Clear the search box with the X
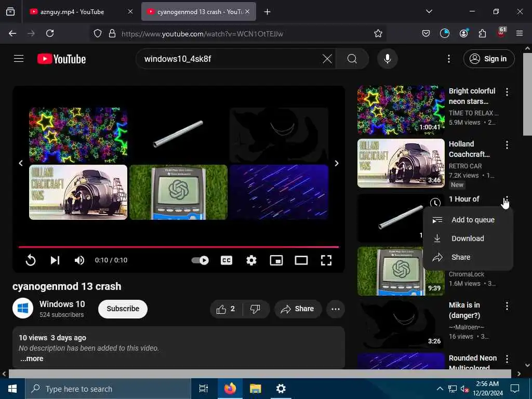 [327, 59]
